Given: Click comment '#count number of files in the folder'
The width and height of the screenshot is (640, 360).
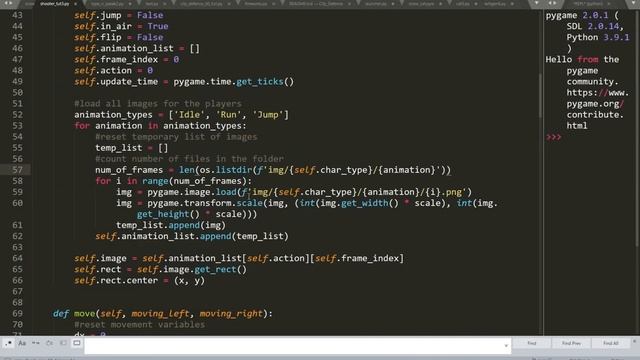Looking at the screenshot, I should pyautogui.click(x=189, y=159).
